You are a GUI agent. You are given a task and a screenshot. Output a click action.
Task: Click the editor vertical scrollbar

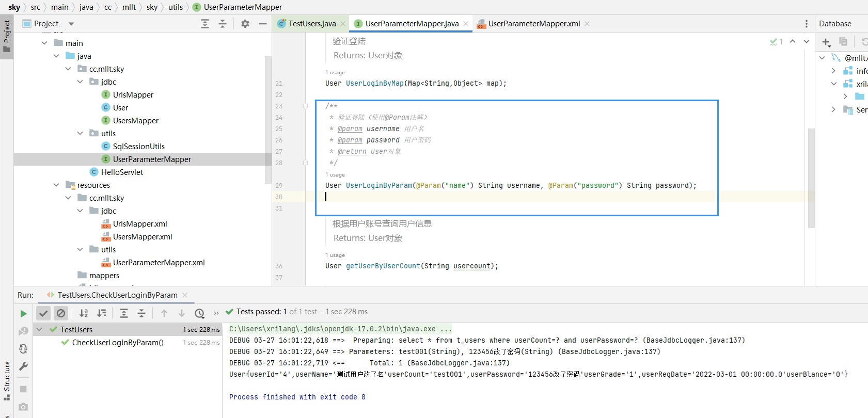coord(811,178)
